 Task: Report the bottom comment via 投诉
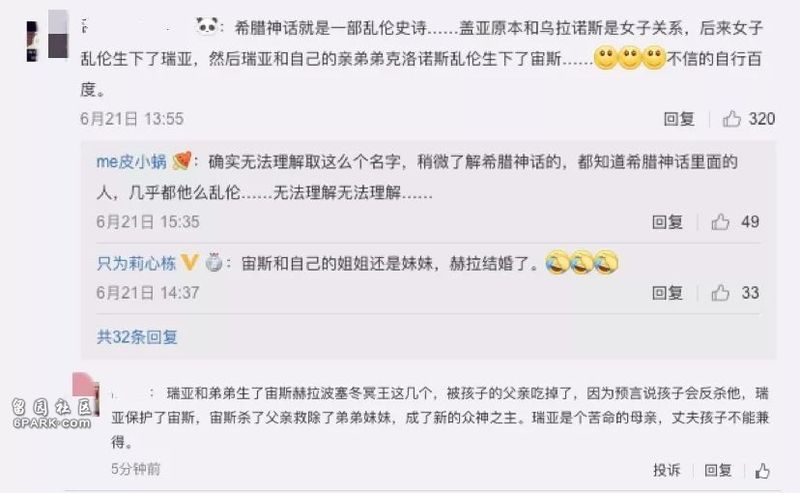(667, 470)
